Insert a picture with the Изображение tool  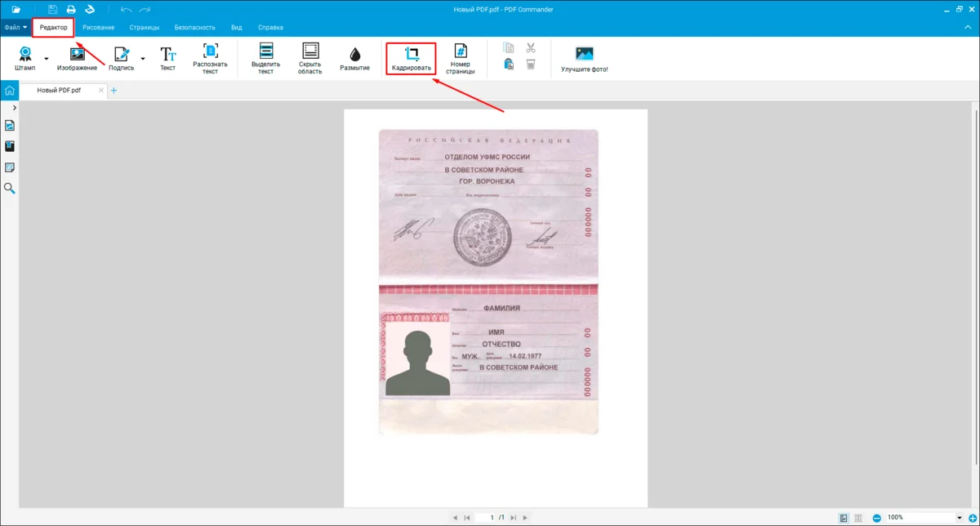pos(78,58)
